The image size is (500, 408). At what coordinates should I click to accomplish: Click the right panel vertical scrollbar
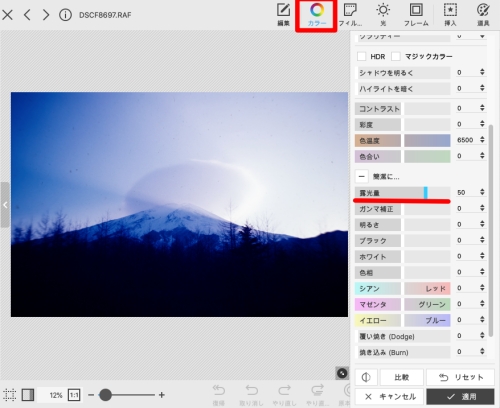(x=491, y=230)
